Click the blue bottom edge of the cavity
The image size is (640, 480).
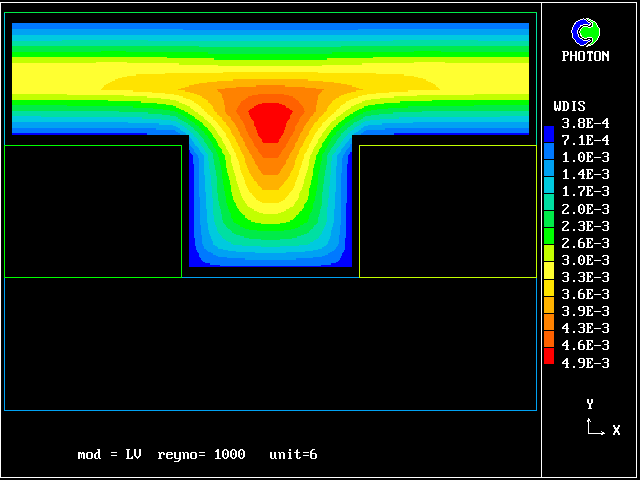tap(270, 262)
